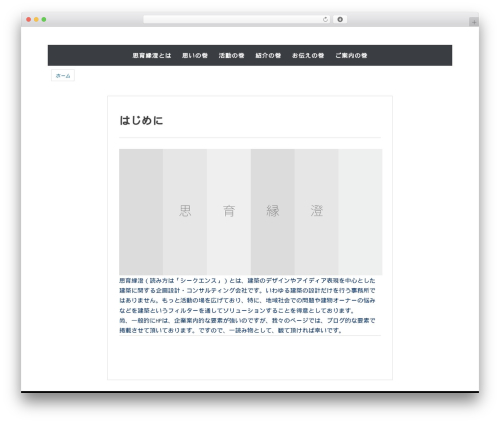
Task: Click the 思育縁澄 banner image
Action: coord(251,212)
